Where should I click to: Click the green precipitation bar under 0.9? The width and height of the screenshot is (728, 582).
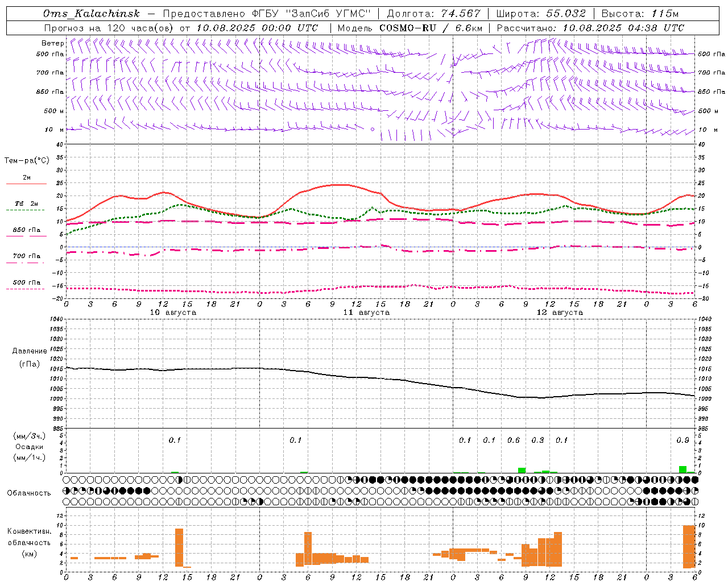(682, 469)
